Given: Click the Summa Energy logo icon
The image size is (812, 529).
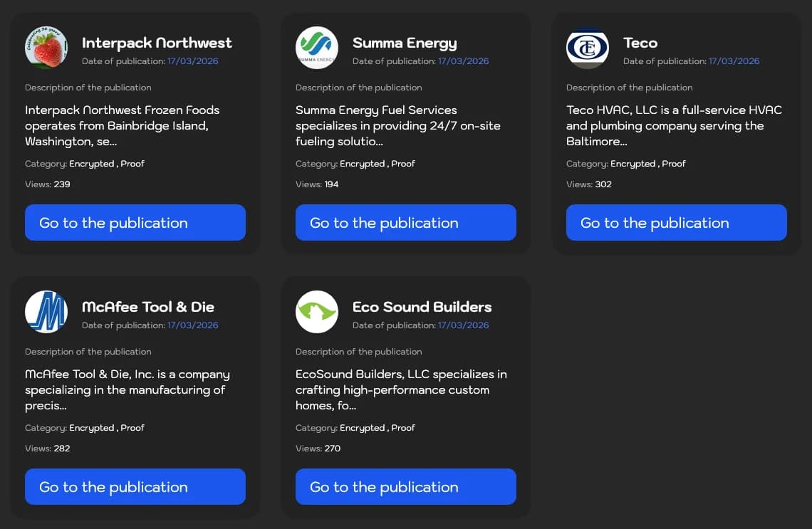Looking at the screenshot, I should 317,48.
